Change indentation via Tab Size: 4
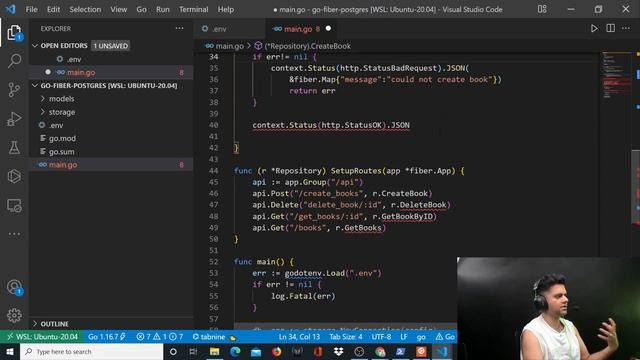This screenshot has width=640, height=360. (x=346, y=337)
